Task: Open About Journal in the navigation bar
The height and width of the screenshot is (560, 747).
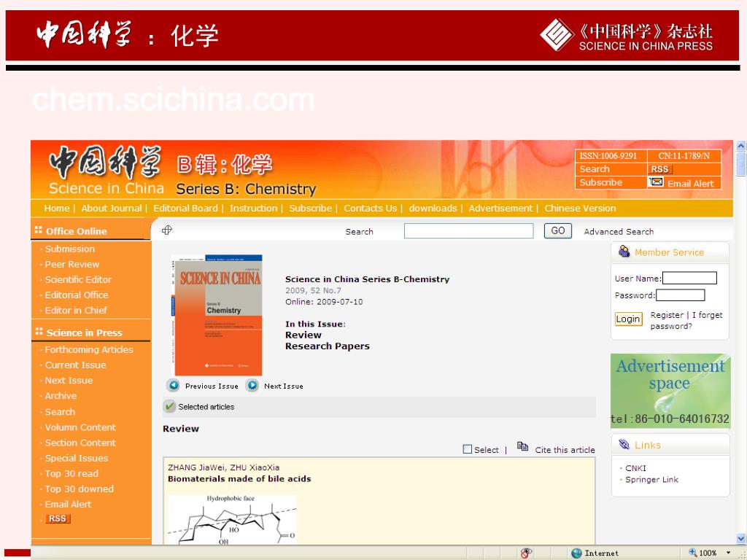Action: [x=112, y=208]
